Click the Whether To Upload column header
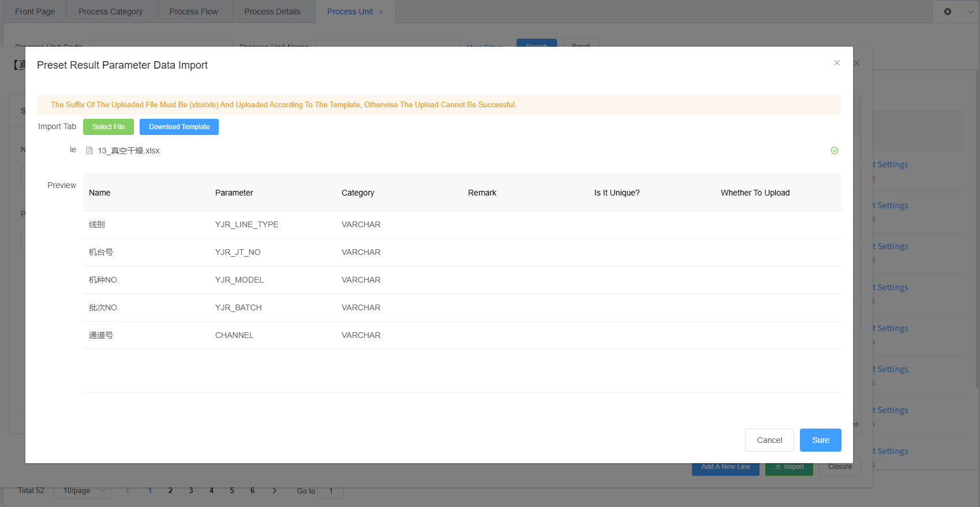This screenshot has height=507, width=980. [755, 193]
